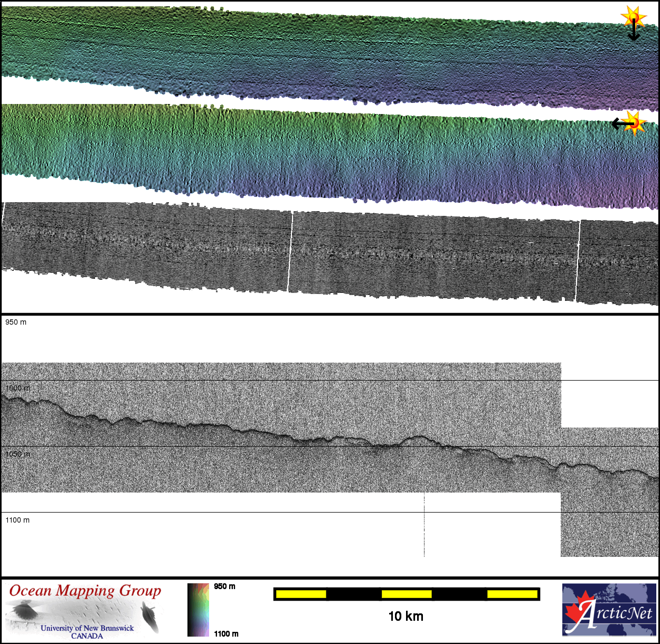Image resolution: width=660 pixels, height=644 pixels.
Task: Click the 1050 m profile depth label
Action: coord(17,454)
